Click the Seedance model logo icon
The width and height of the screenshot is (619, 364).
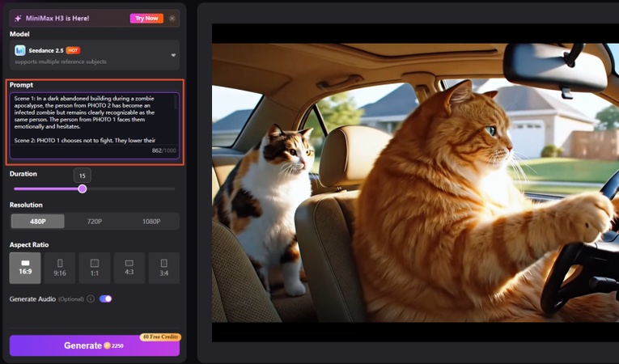[x=19, y=50]
